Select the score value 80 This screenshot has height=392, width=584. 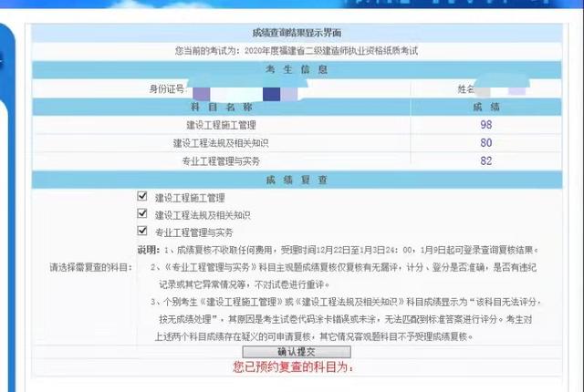[x=486, y=143]
